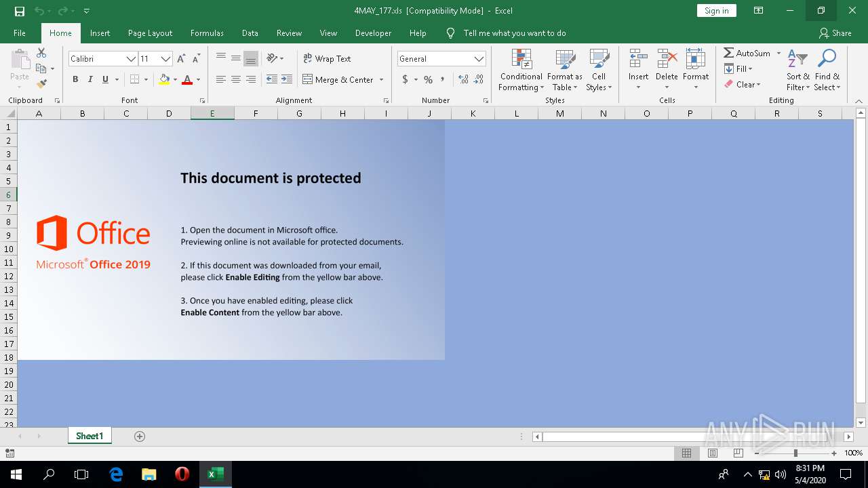Open File Explorer from the taskbar
The width and height of the screenshot is (868, 488).
click(149, 474)
